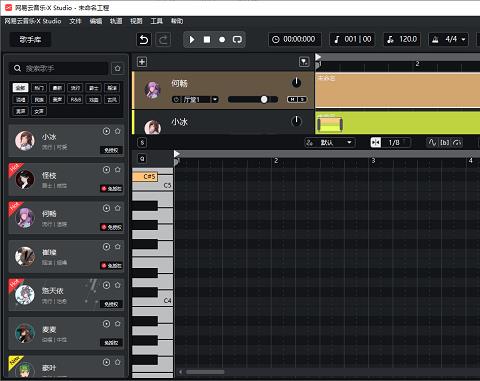Image resolution: width=480 pixels, height=381 pixels.
Task: Toggle the metronome icon beside 4/4
Action: click(435, 40)
